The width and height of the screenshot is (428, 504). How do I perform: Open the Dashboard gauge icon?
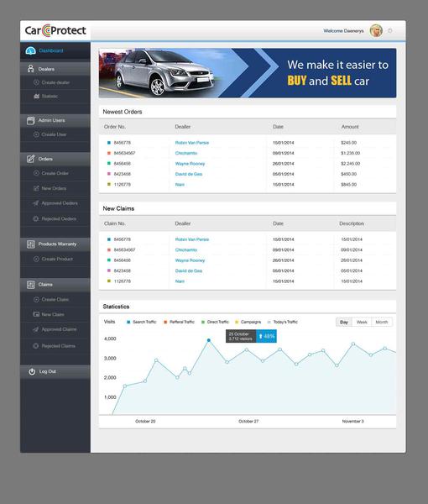click(30, 50)
